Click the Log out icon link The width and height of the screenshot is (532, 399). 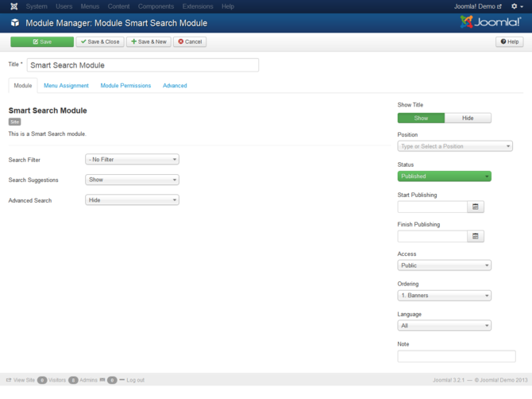122,380
